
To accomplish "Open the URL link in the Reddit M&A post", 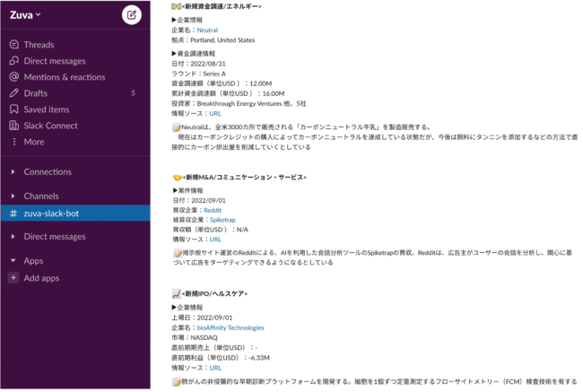I will click(x=215, y=240).
